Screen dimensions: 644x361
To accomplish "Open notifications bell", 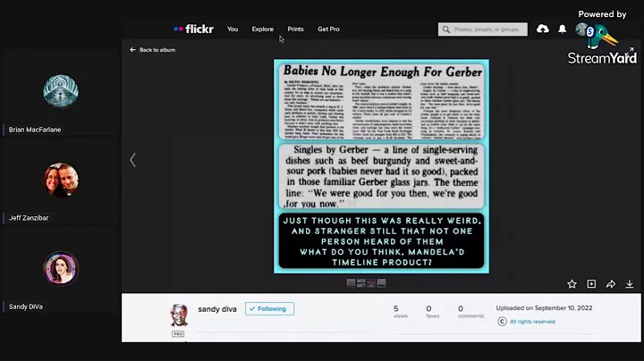I will click(563, 29).
